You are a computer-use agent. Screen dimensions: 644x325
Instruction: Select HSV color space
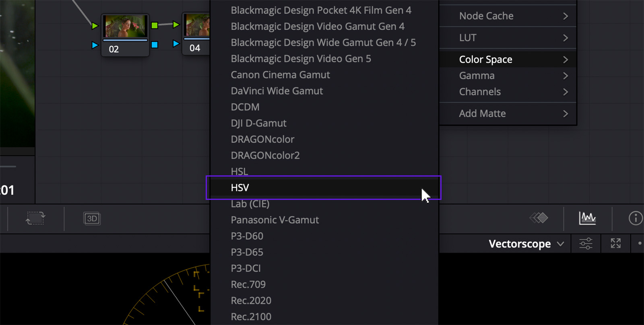324,187
